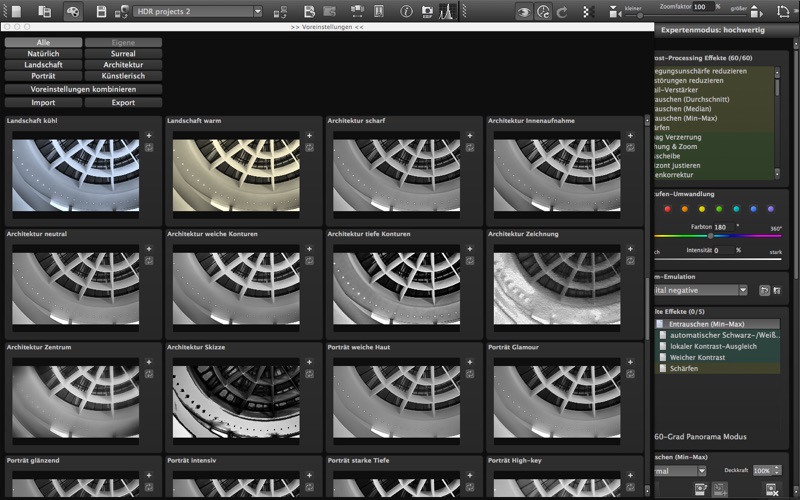Viewport: 800px width, 500px height.
Task: Click the first icon right of film emulation dropdown
Action: point(764,290)
